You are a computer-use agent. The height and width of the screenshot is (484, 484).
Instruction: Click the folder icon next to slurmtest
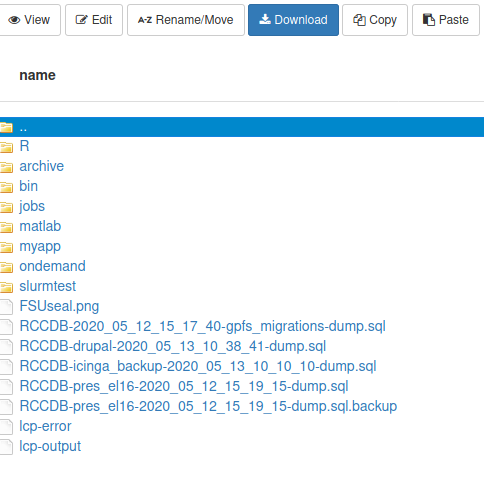(6, 287)
